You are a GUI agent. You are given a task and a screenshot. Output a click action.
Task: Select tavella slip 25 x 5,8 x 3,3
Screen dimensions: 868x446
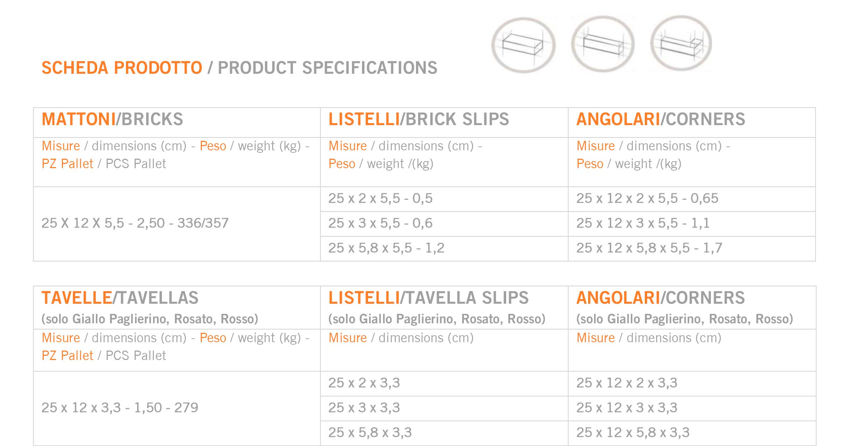pyautogui.click(x=444, y=433)
